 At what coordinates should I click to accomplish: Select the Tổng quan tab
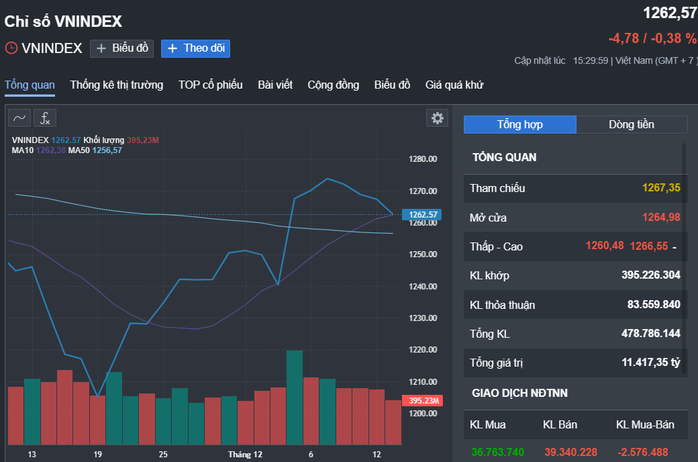(30, 85)
